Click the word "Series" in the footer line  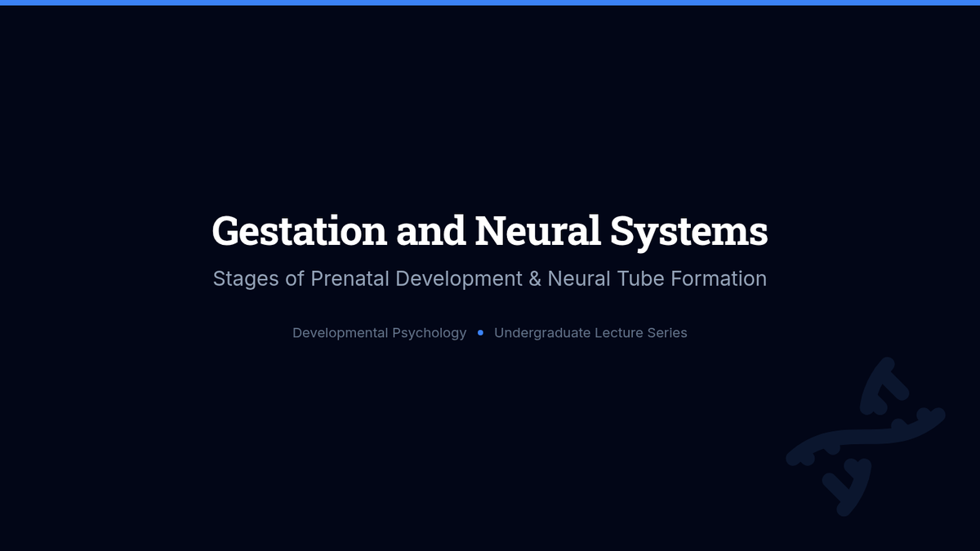pyautogui.click(x=668, y=333)
